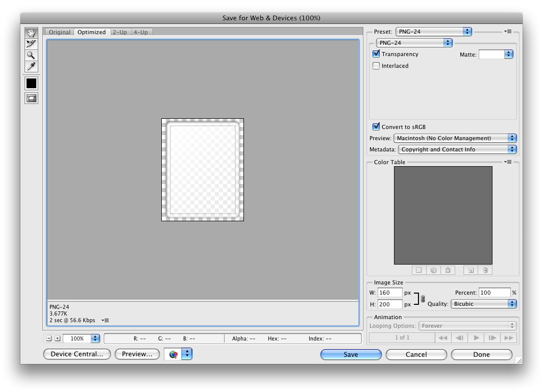The width and height of the screenshot is (543, 392).
Task: Disable the Transparency checkbox
Action: (x=377, y=54)
